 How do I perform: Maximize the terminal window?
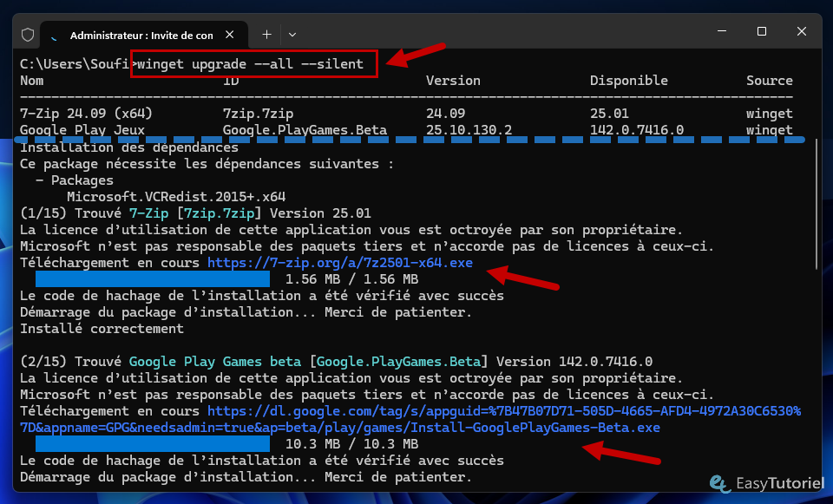pyautogui.click(x=761, y=32)
